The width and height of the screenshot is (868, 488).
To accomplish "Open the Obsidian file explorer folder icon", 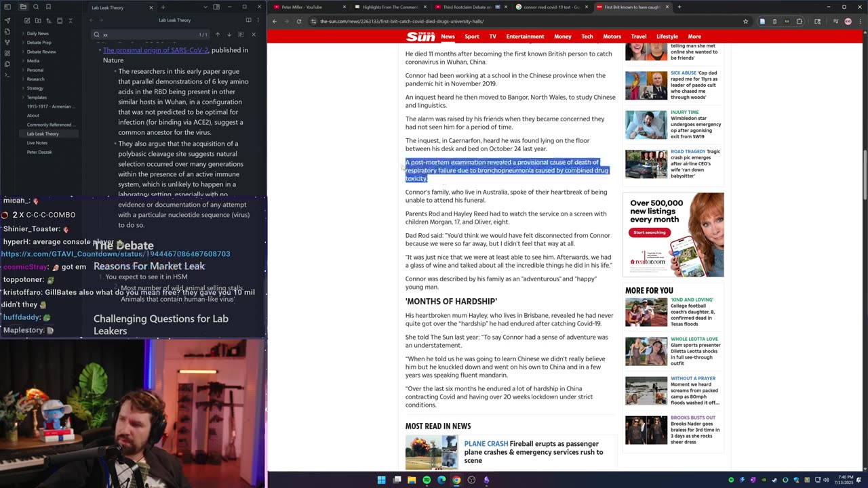I will [x=23, y=7].
